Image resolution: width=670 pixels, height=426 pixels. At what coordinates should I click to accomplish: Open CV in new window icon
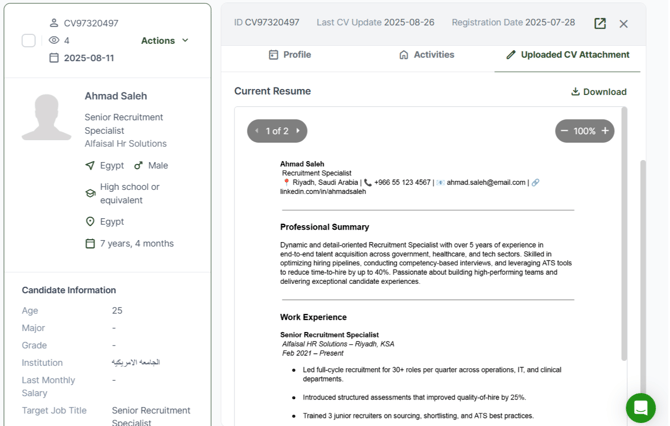point(600,23)
